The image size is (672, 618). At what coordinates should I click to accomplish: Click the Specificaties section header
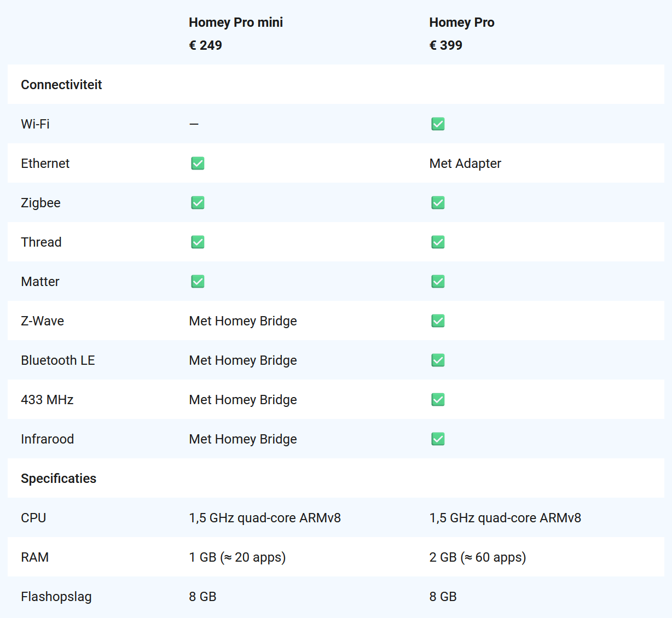59,479
